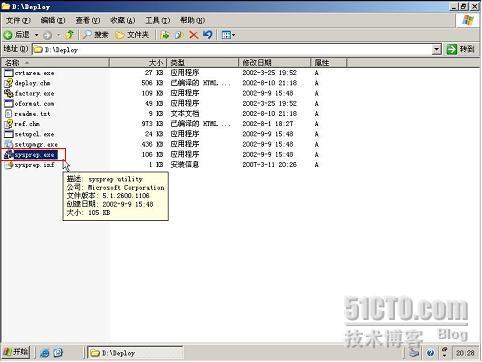Click the folder icon in the title bar
This screenshot has width=482, height=362.
[6, 6]
